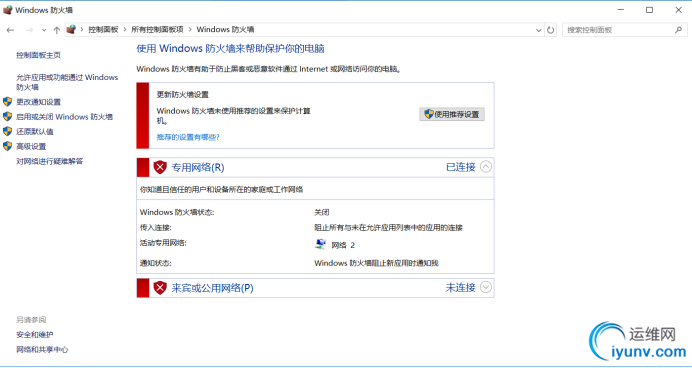The height and width of the screenshot is (368, 692).
Task: Click shield icon beside 启用或关闭 Windows 防火墙
Action: (x=8, y=116)
